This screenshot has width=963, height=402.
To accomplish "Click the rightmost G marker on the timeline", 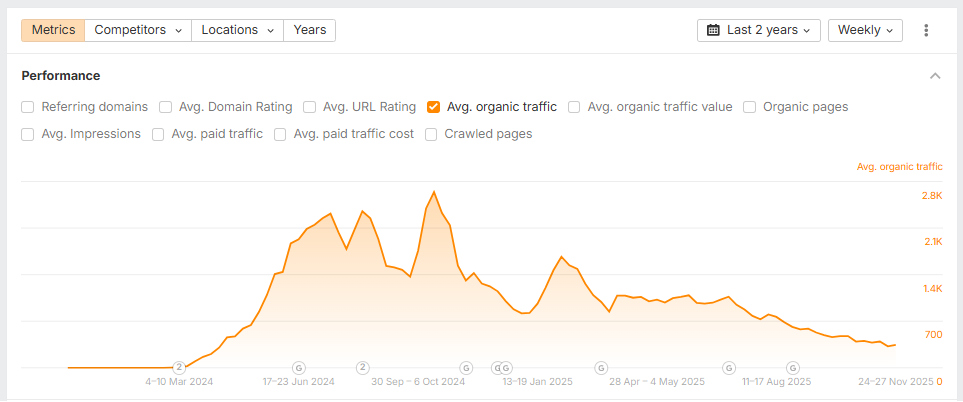I will pos(793,367).
